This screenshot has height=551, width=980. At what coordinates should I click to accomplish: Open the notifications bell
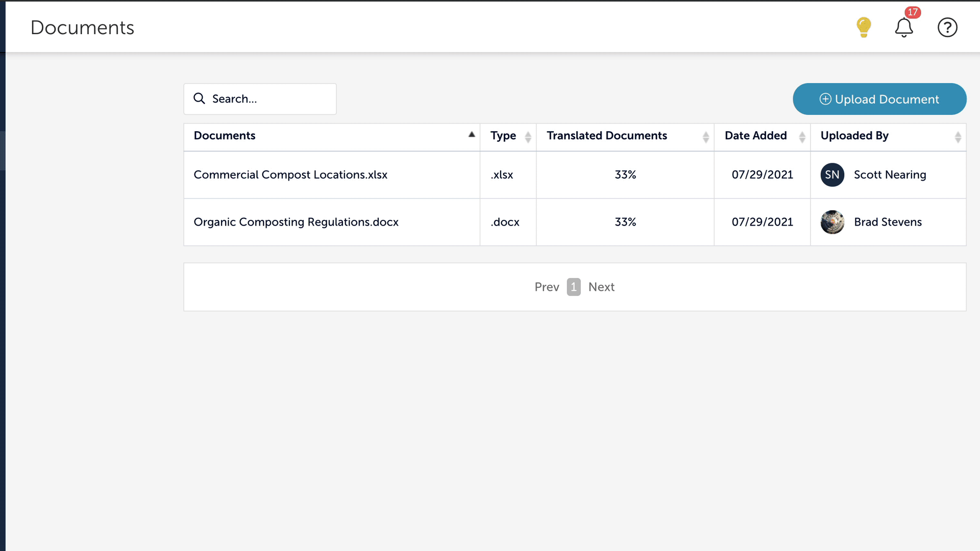903,28
